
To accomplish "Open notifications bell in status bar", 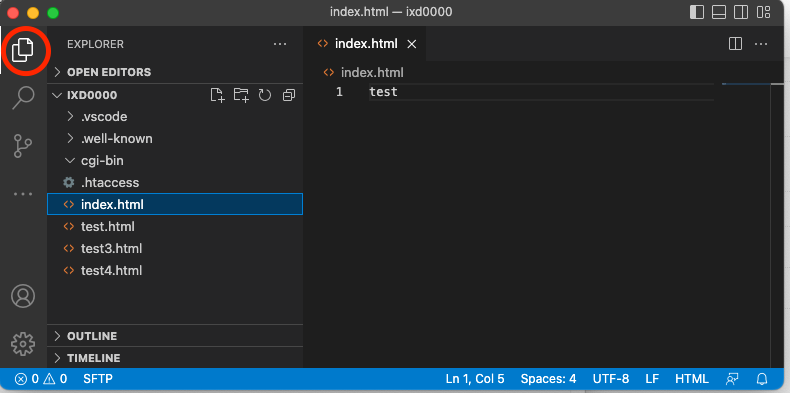I will (762, 379).
